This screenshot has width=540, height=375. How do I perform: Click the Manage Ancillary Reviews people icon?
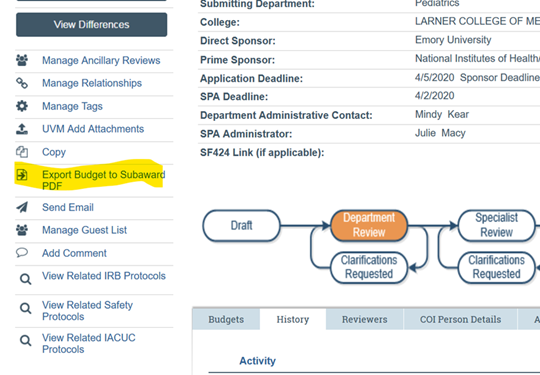(x=22, y=60)
